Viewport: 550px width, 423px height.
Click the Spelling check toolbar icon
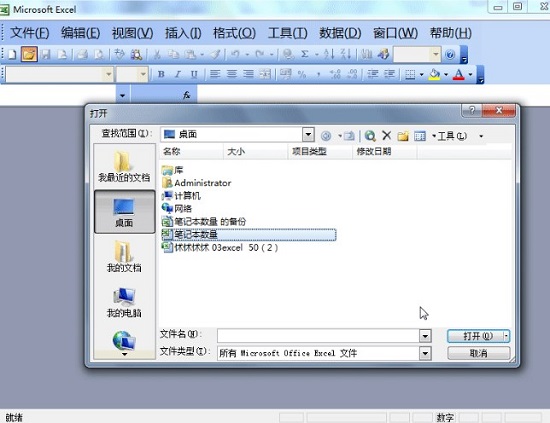click(120, 55)
